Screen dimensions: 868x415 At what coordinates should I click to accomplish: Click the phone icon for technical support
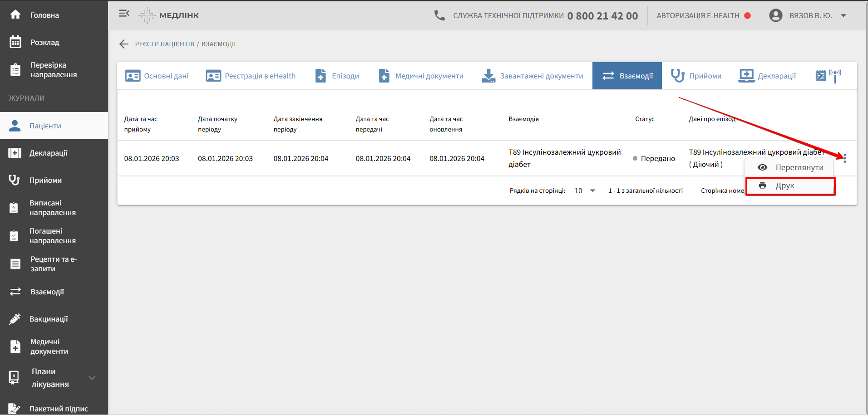(x=439, y=15)
